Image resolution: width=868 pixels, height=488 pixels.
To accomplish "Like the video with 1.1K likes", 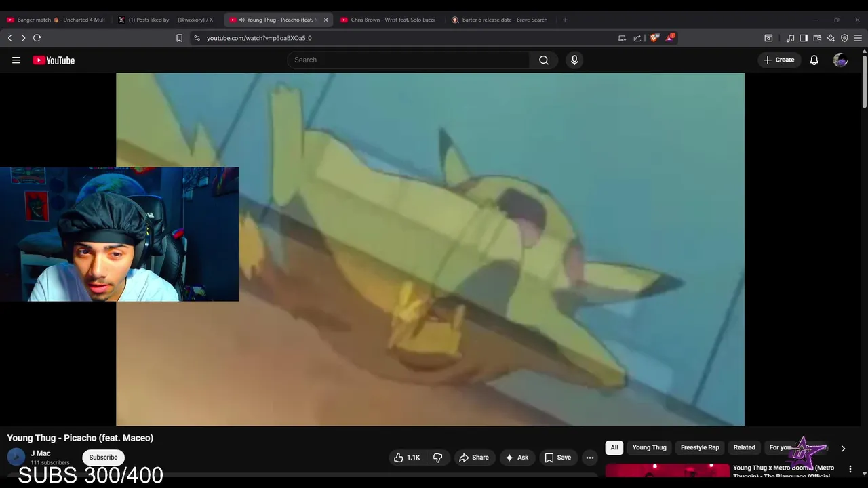I will pyautogui.click(x=407, y=457).
